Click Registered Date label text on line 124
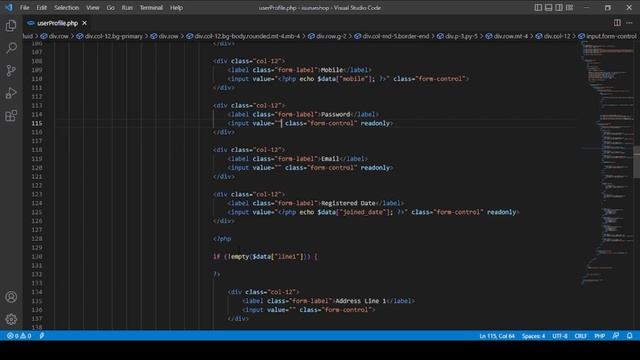The height and width of the screenshot is (360, 640). 348,203
